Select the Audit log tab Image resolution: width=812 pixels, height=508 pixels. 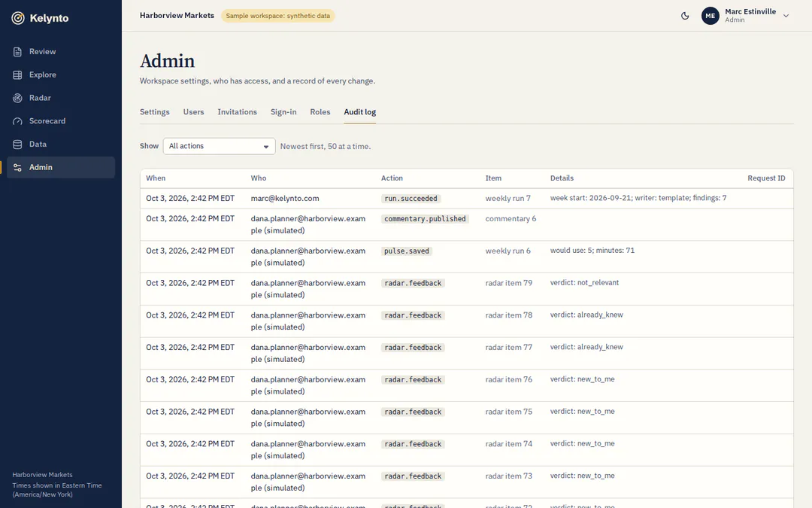click(360, 112)
